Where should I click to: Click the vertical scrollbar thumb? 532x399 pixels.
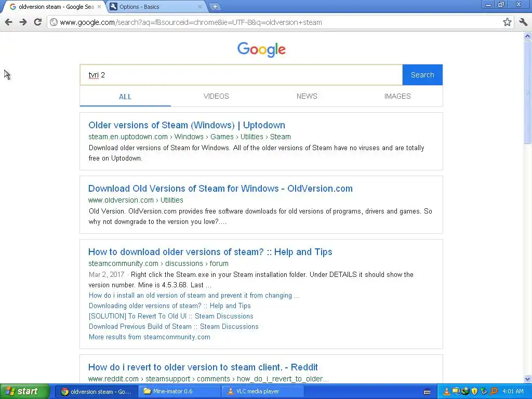click(x=528, y=91)
